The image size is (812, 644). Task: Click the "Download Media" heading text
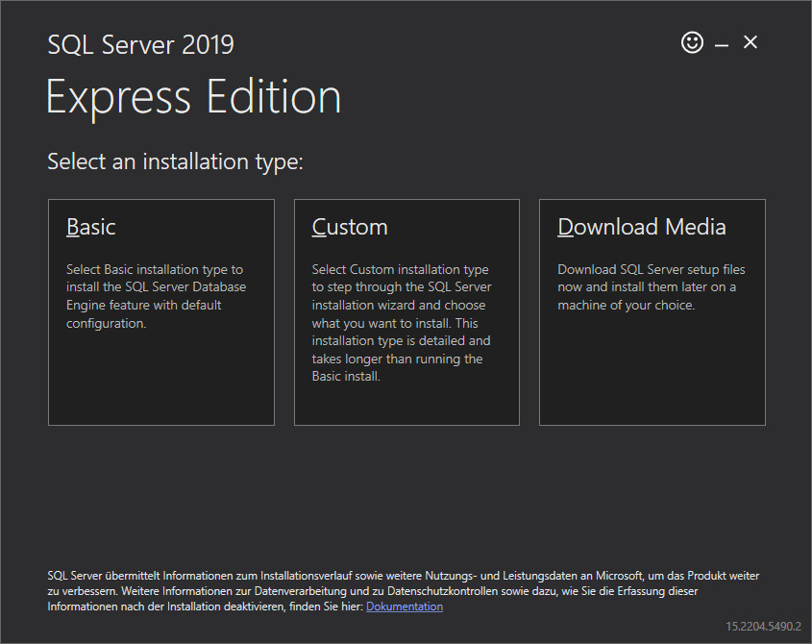(641, 227)
